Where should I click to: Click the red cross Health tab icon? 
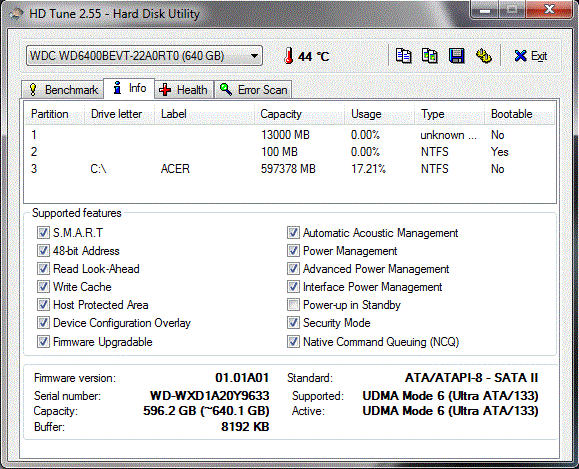(x=165, y=89)
